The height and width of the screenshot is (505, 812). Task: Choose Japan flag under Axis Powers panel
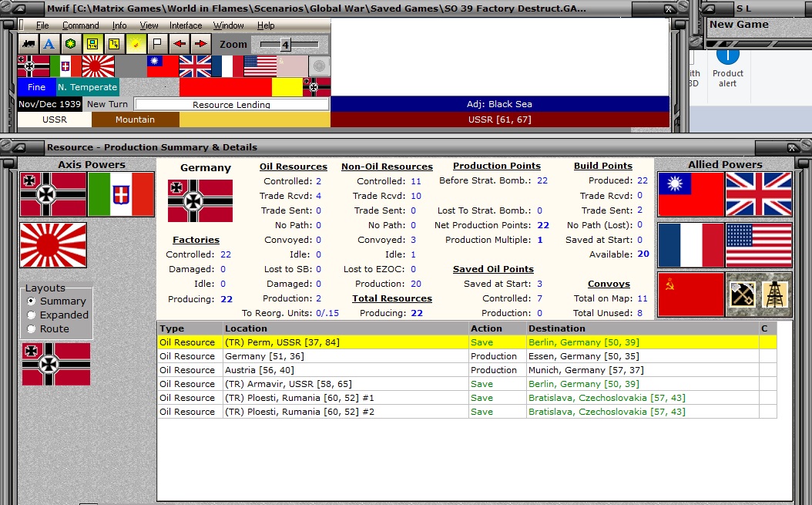pos(53,245)
